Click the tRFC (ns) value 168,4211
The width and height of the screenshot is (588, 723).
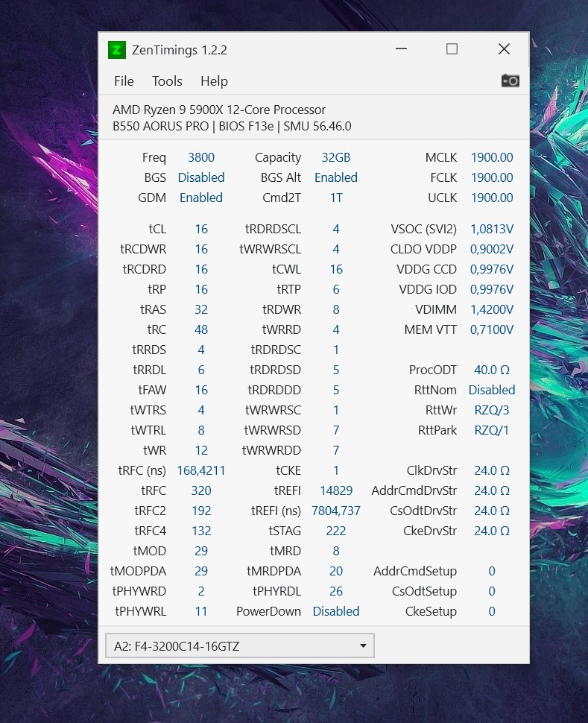201,470
